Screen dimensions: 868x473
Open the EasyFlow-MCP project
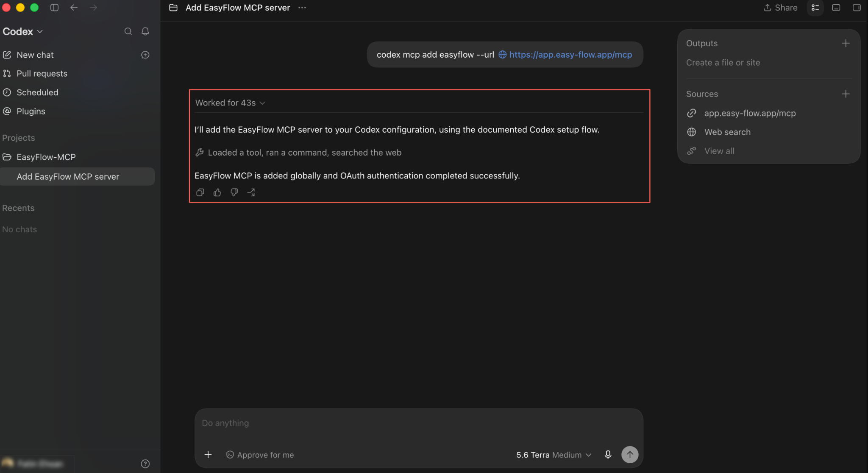[x=46, y=157]
